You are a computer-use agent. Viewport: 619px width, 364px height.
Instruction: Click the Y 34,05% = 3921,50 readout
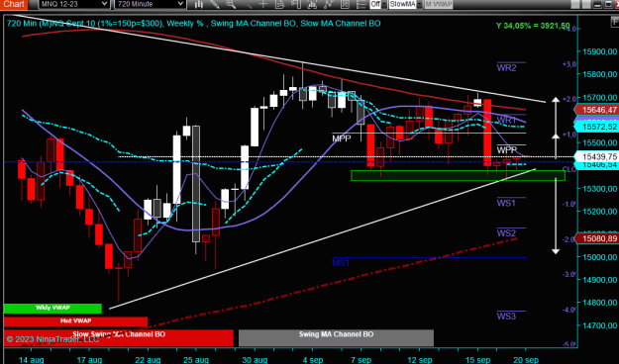pyautogui.click(x=533, y=26)
